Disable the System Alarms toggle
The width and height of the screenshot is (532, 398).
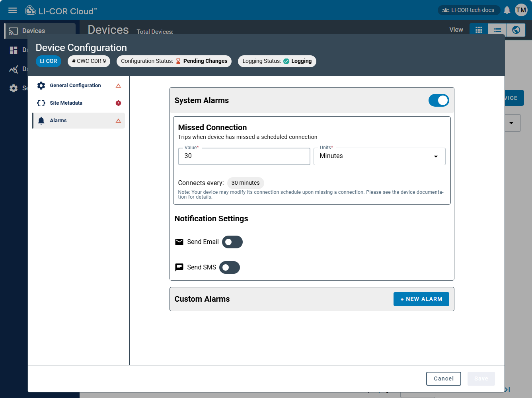[x=438, y=100]
